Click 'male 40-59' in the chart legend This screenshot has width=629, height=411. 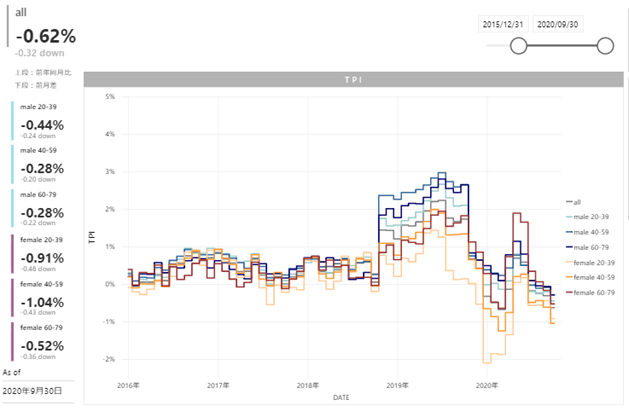(x=588, y=231)
